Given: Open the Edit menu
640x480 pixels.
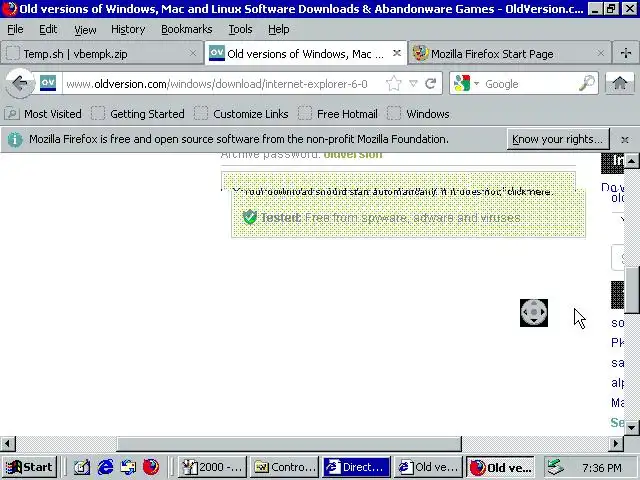Looking at the screenshot, I should (48, 29).
